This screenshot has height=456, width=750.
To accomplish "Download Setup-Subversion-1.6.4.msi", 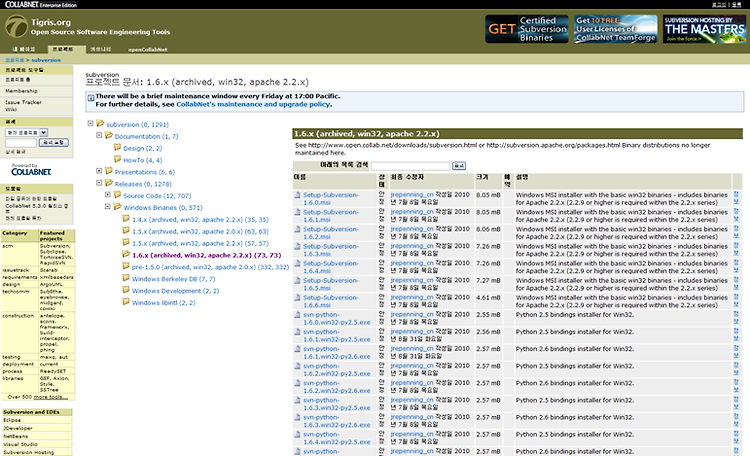I will 331,267.
